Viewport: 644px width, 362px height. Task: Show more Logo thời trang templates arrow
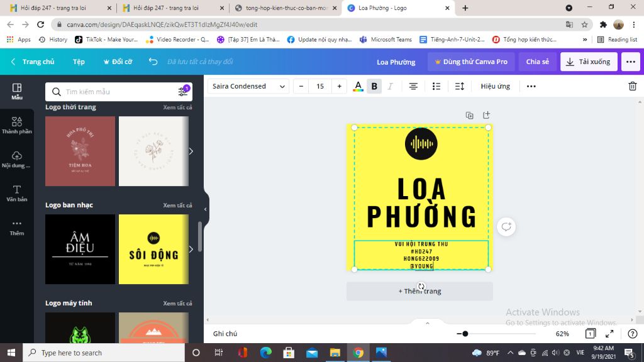click(x=191, y=151)
